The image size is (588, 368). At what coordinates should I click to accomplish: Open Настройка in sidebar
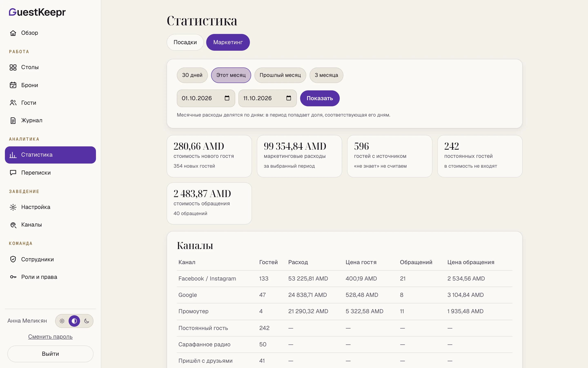pyautogui.click(x=50, y=207)
